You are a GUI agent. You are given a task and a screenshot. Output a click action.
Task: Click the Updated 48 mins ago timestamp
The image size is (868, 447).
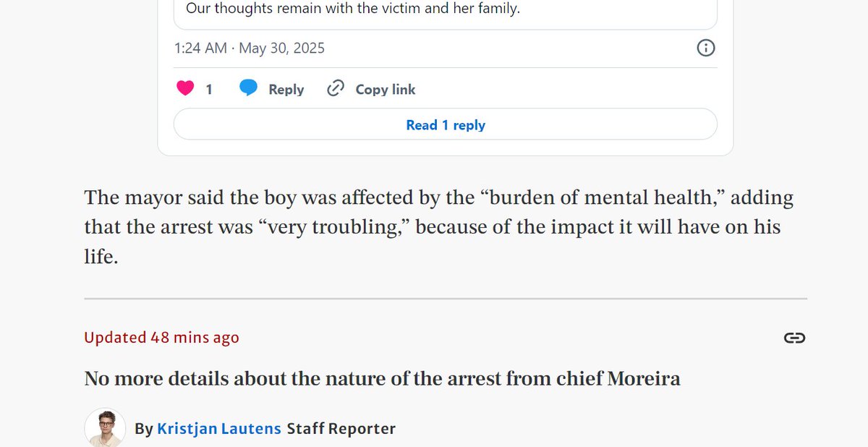point(161,338)
